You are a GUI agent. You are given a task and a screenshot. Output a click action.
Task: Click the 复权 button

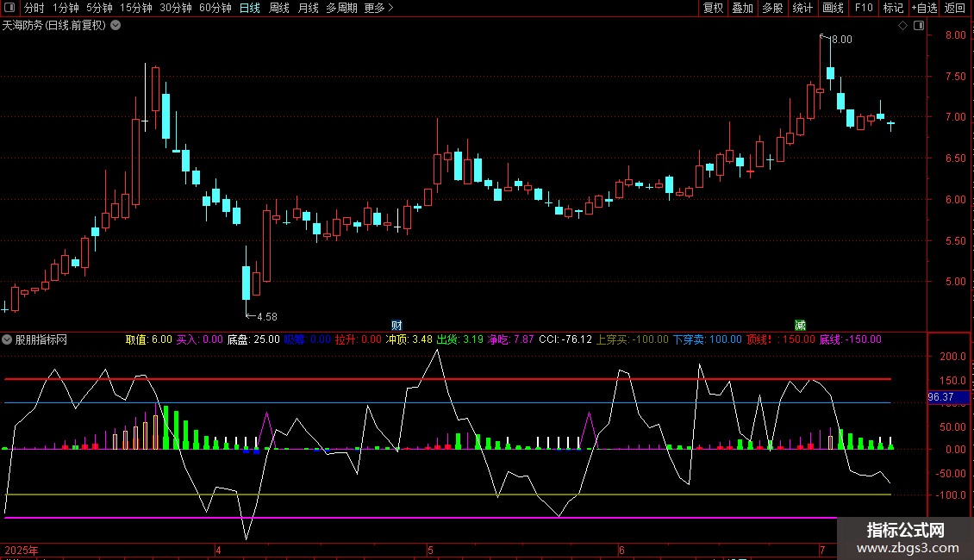click(x=713, y=8)
